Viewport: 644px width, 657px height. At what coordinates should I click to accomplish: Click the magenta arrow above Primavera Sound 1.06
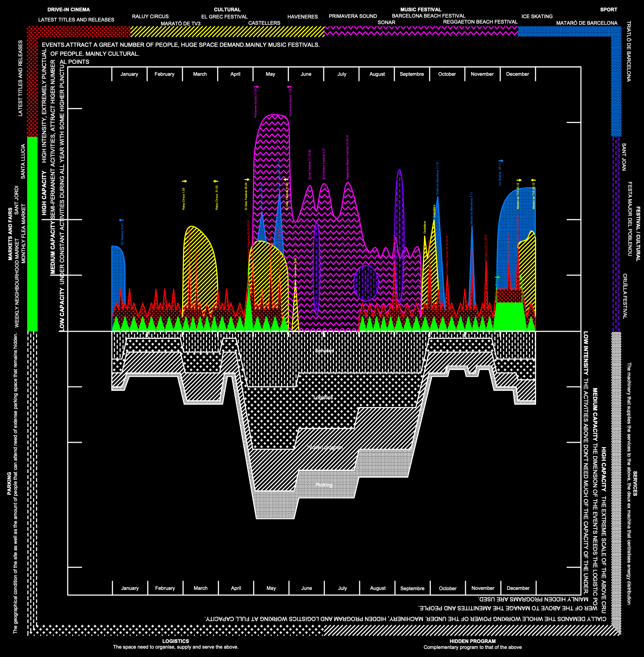tap(289, 87)
